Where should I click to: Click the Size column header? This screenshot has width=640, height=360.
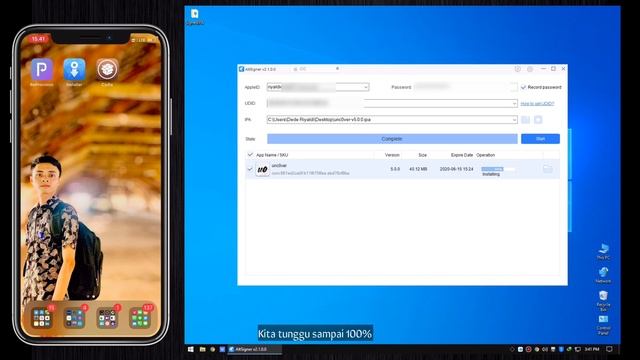pos(422,155)
